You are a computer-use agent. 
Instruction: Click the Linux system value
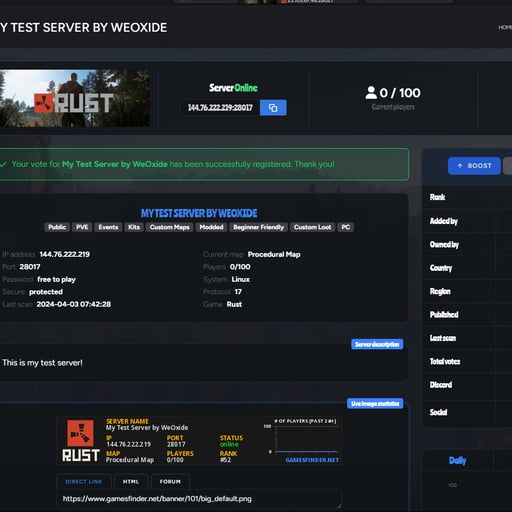point(241,279)
